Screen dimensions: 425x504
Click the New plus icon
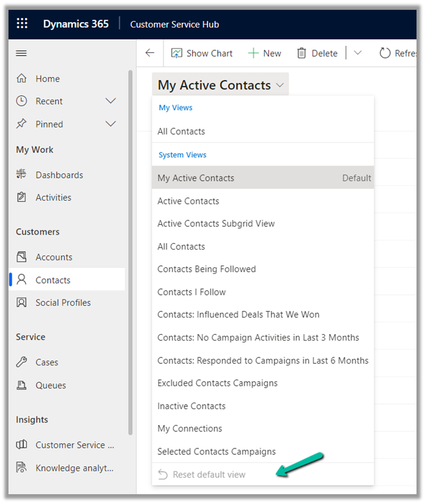coord(253,54)
